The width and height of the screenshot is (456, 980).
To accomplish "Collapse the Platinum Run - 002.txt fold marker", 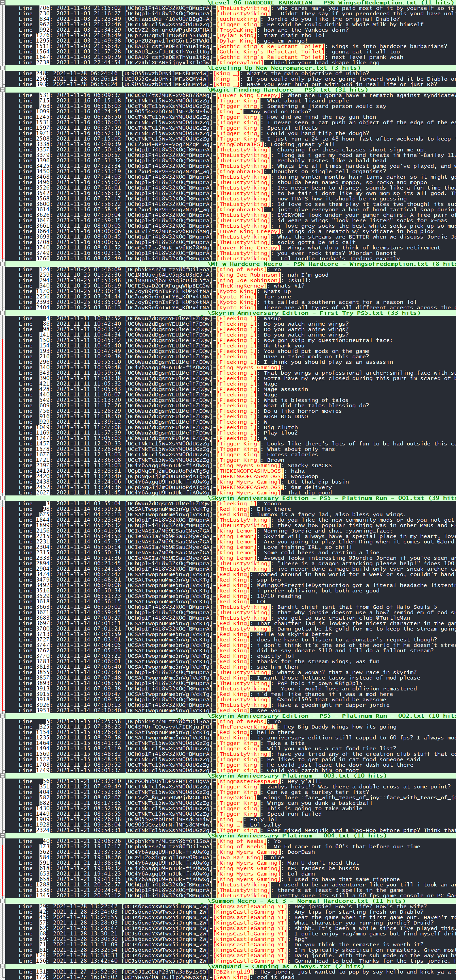I will 2,716.
